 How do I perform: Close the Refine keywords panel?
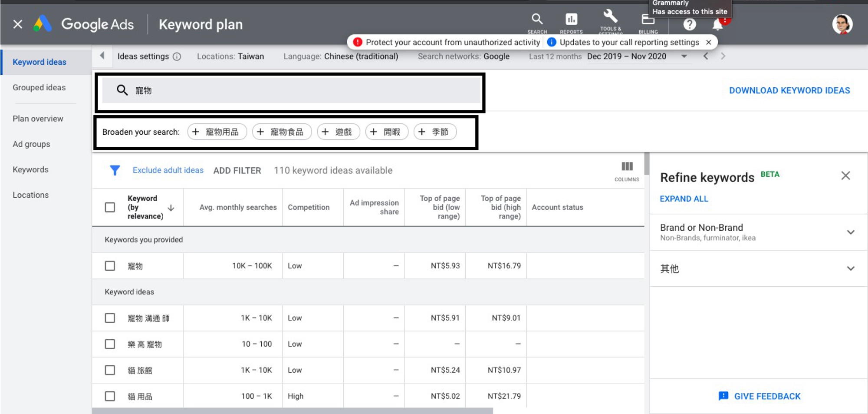click(x=845, y=176)
